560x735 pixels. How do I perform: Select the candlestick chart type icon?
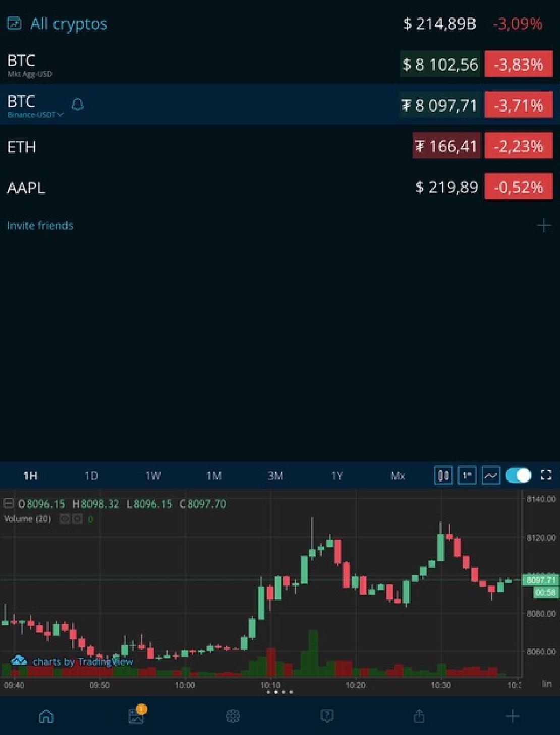click(x=443, y=476)
